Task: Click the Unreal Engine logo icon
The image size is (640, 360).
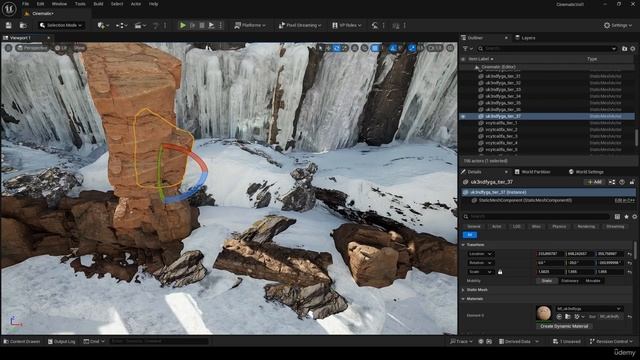Action: [9, 9]
